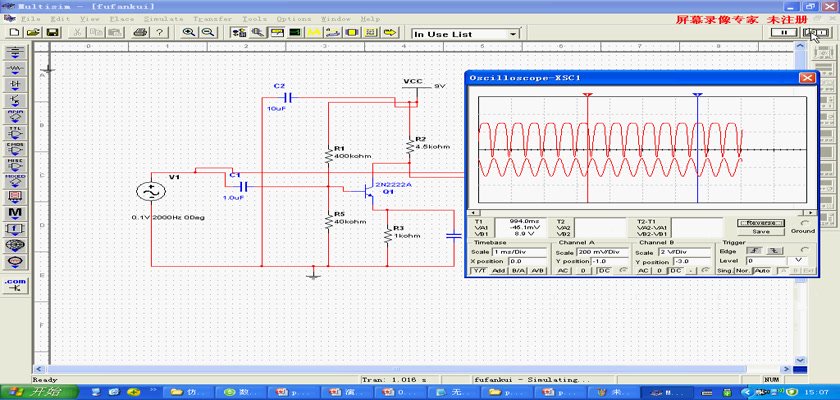Copy selection using the toolbar copy icon
This screenshot has height=400, width=840.
tap(96, 33)
